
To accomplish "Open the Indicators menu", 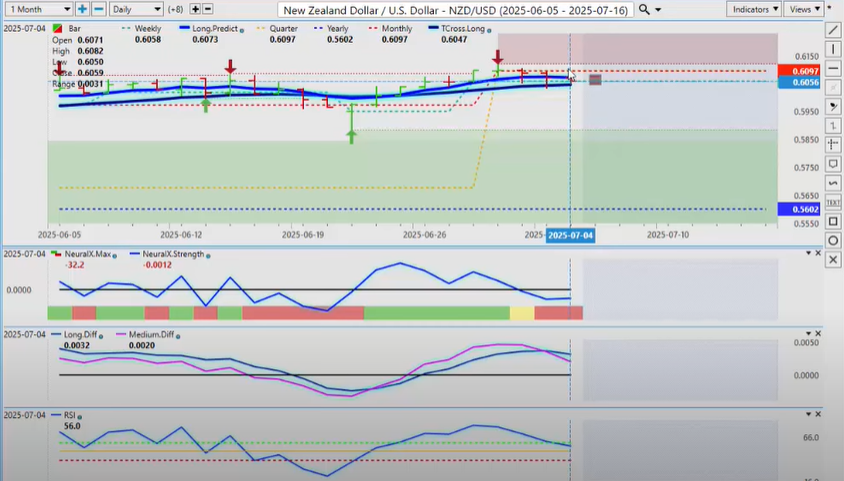I will tap(753, 9).
